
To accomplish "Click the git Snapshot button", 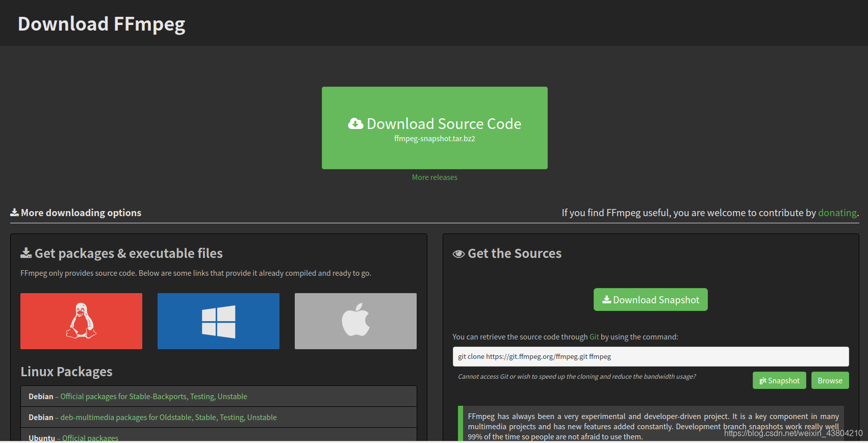I will [x=779, y=380].
